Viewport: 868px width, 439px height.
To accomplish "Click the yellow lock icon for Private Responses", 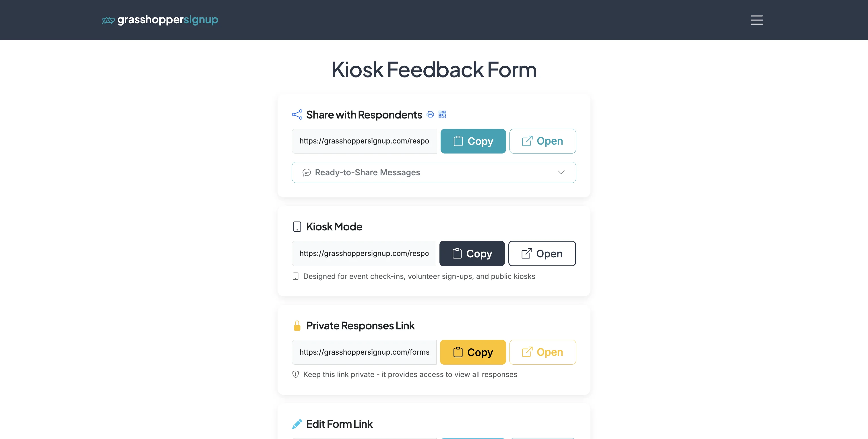I will [297, 325].
